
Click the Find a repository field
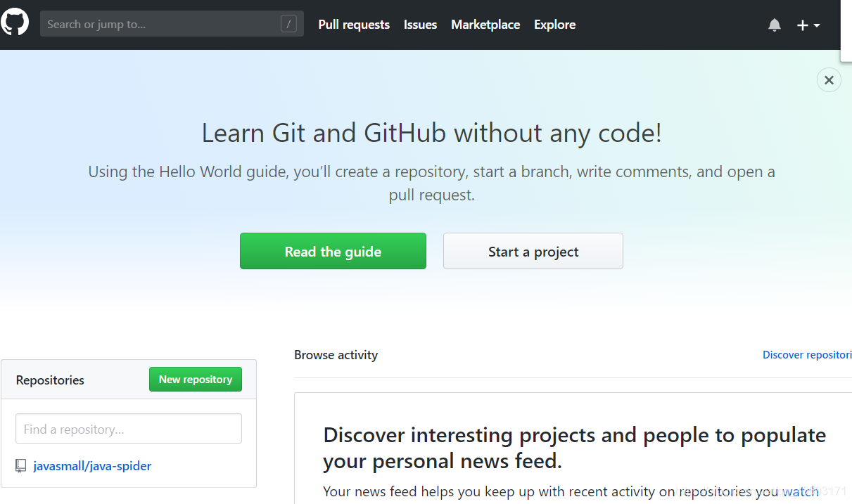tap(128, 428)
